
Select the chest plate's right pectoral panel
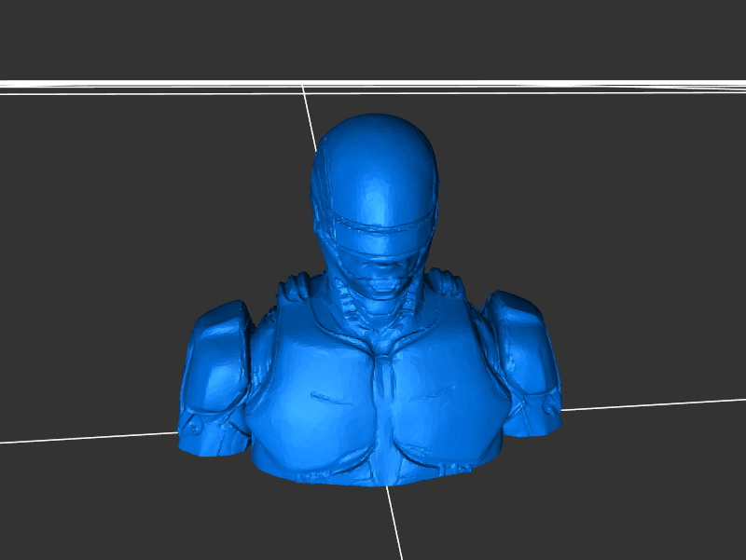point(438,391)
